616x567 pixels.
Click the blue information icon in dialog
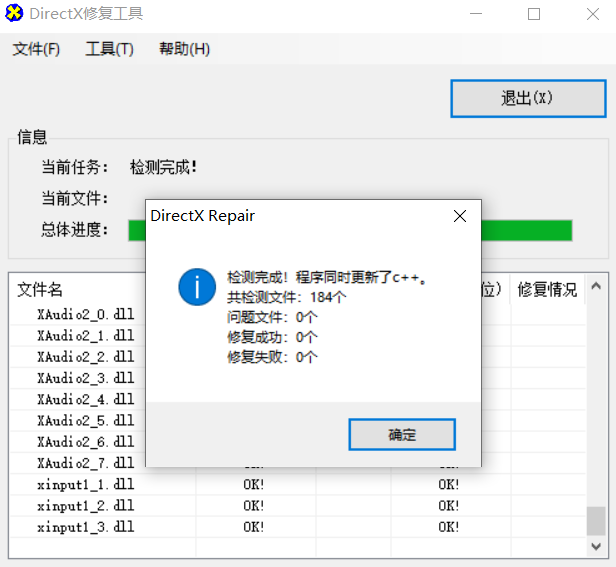197,286
